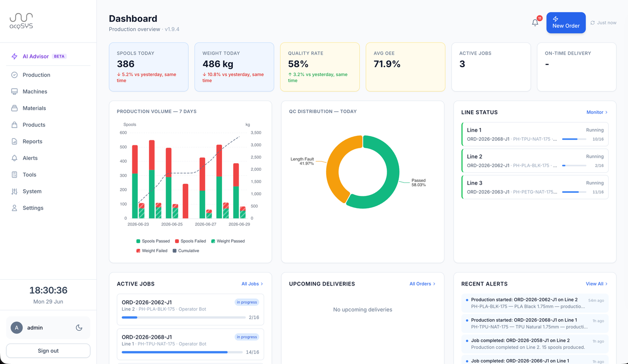
Task: Click the Settings menu item label
Action: (33, 208)
